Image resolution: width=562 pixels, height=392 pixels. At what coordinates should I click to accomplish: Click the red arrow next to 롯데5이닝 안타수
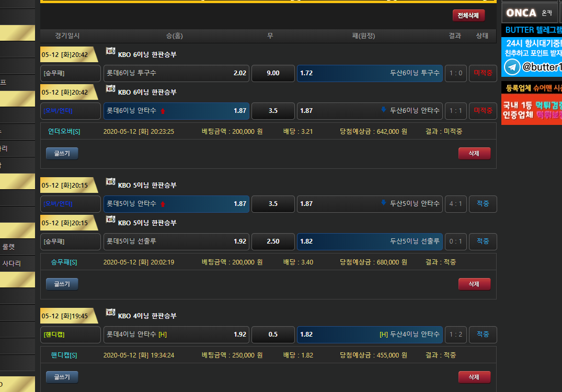pyautogui.click(x=163, y=204)
